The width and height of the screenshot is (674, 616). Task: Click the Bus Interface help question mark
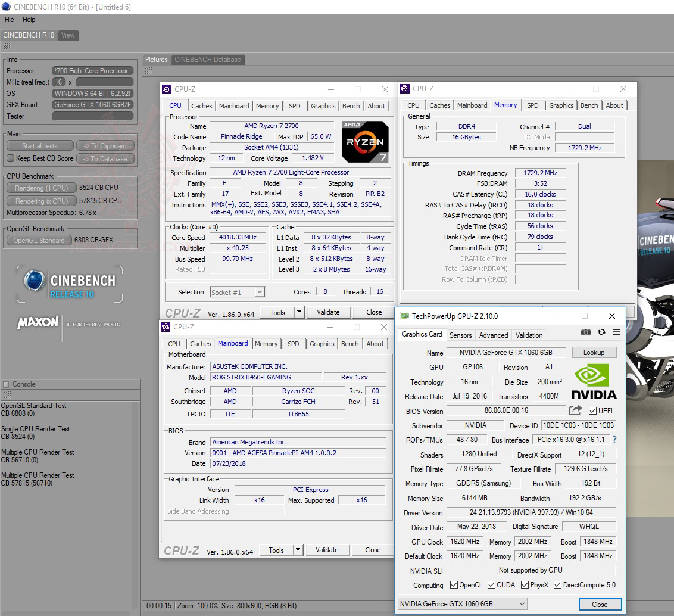point(613,440)
